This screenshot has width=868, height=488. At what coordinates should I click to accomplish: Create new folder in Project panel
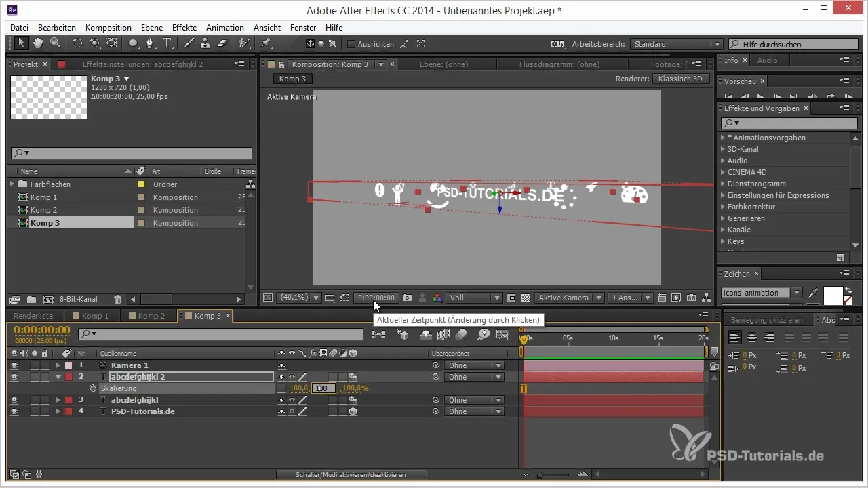pyautogui.click(x=32, y=299)
